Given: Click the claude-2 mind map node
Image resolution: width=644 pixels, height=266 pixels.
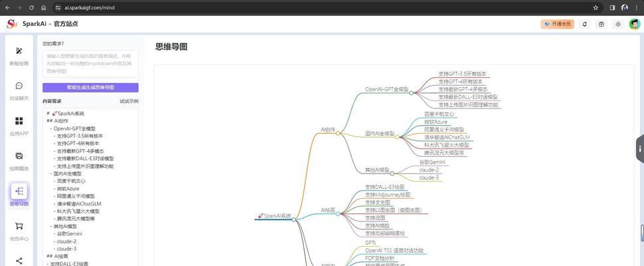Looking at the screenshot, I should [x=429, y=170].
